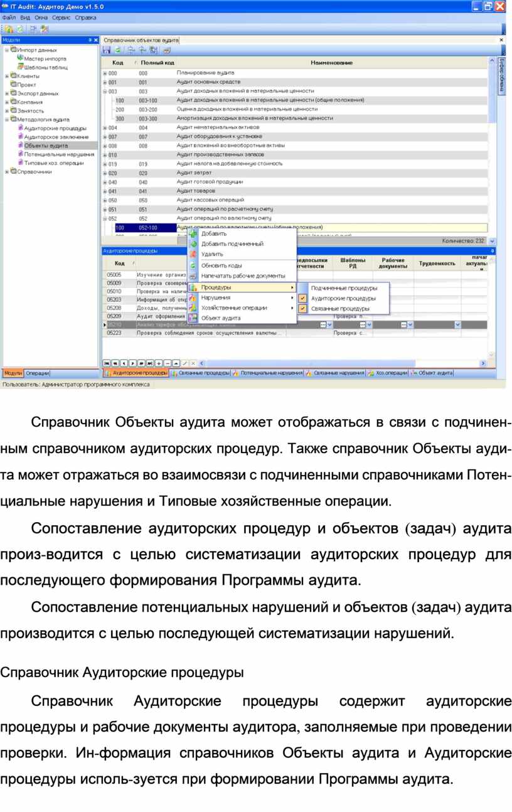This screenshot has height=812, width=512.
Task: Toggle Аудиторские процедуры checkmark in submenu
Action: click(302, 299)
